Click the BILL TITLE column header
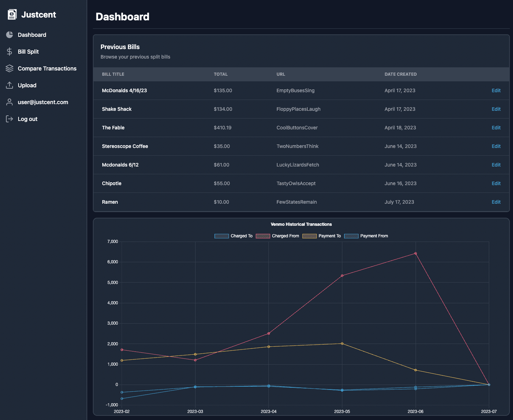This screenshot has width=513, height=420. click(113, 74)
